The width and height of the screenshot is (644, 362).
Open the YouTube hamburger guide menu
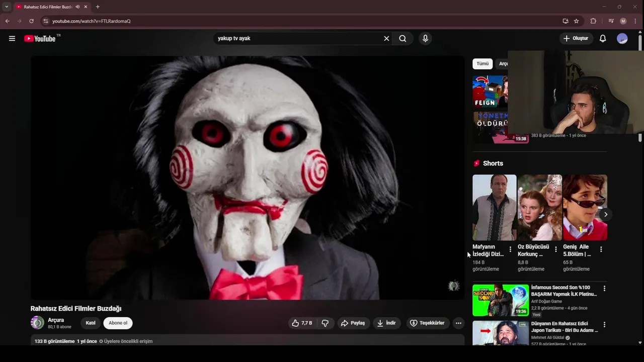[x=12, y=38]
